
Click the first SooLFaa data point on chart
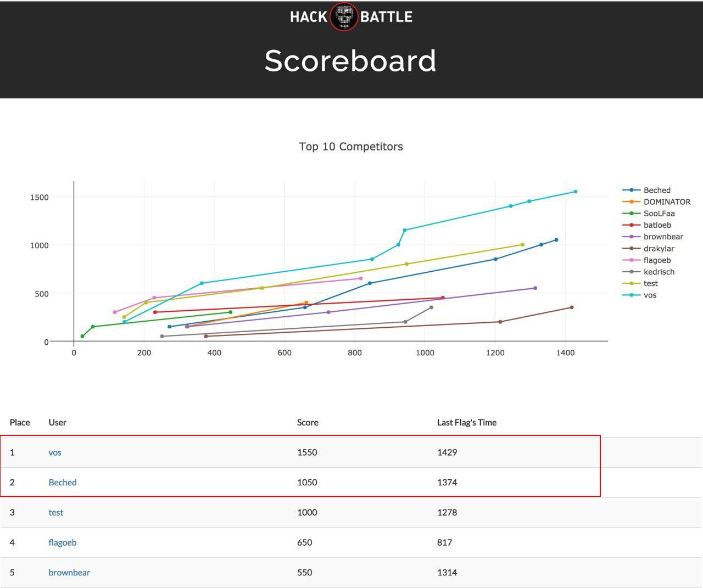click(x=82, y=337)
